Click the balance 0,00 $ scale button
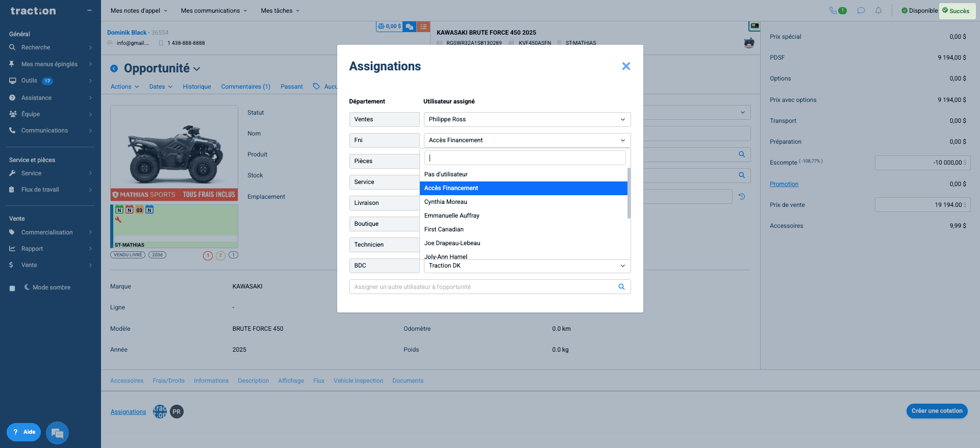The width and height of the screenshot is (980, 448). [x=390, y=26]
